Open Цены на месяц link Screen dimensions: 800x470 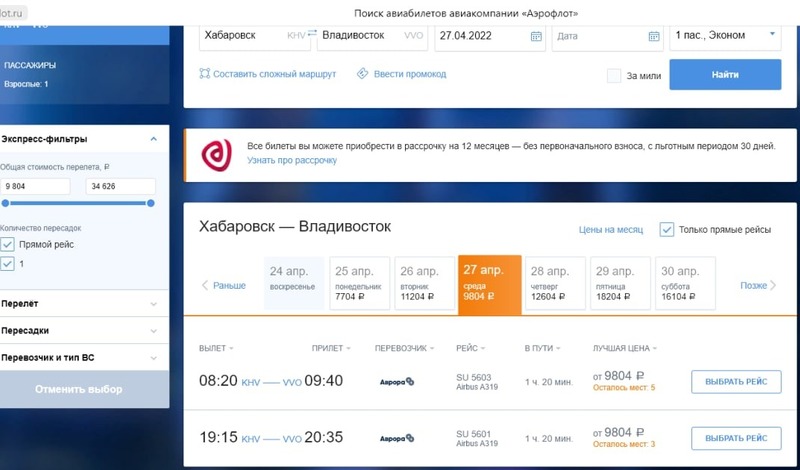(611, 230)
